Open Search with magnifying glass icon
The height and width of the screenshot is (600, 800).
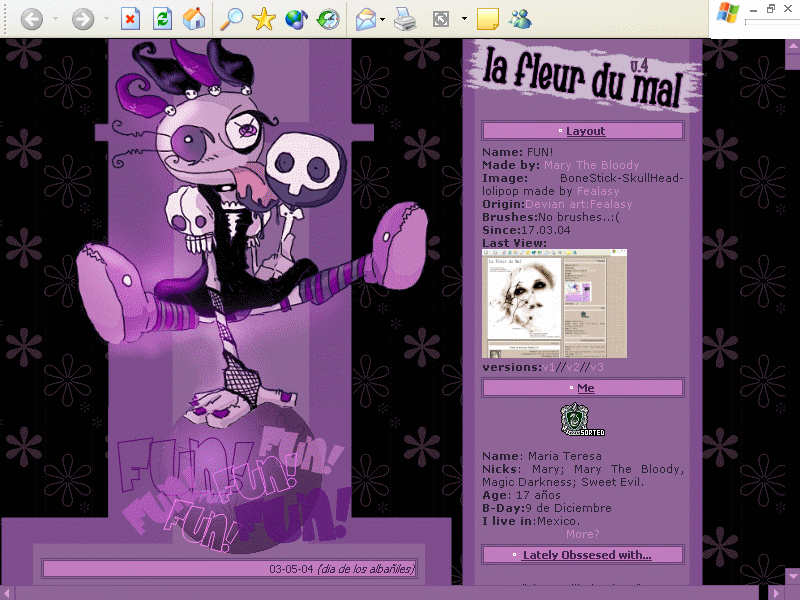(231, 19)
